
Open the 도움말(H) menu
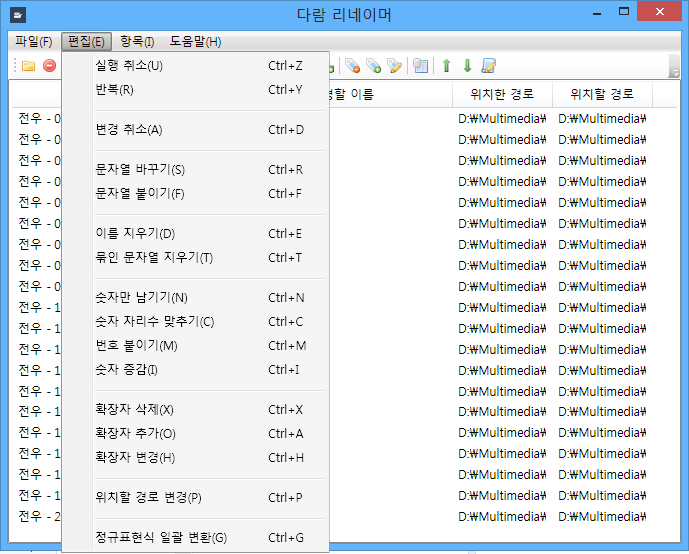coord(195,41)
